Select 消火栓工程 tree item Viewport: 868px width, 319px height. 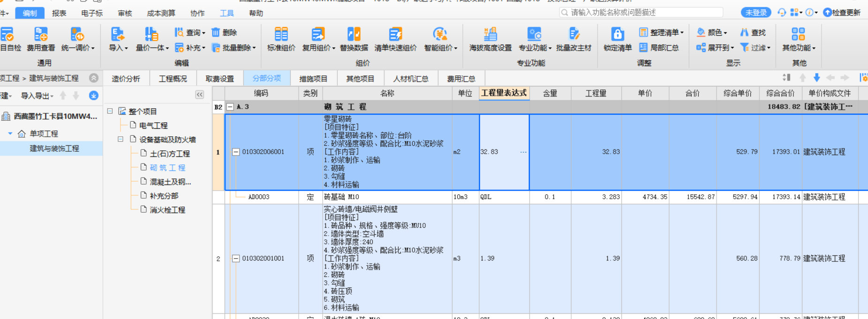[x=167, y=210]
